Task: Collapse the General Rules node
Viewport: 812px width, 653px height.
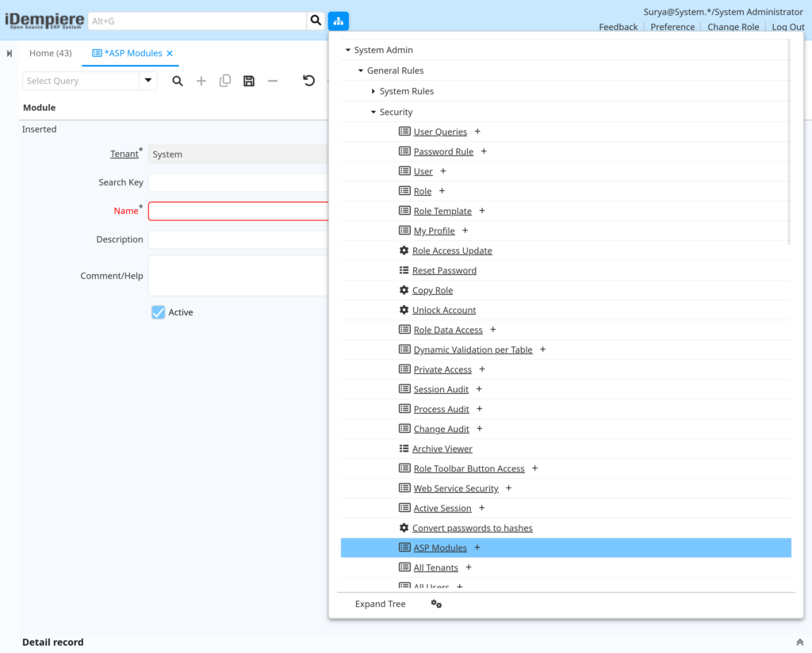Action: tap(361, 71)
